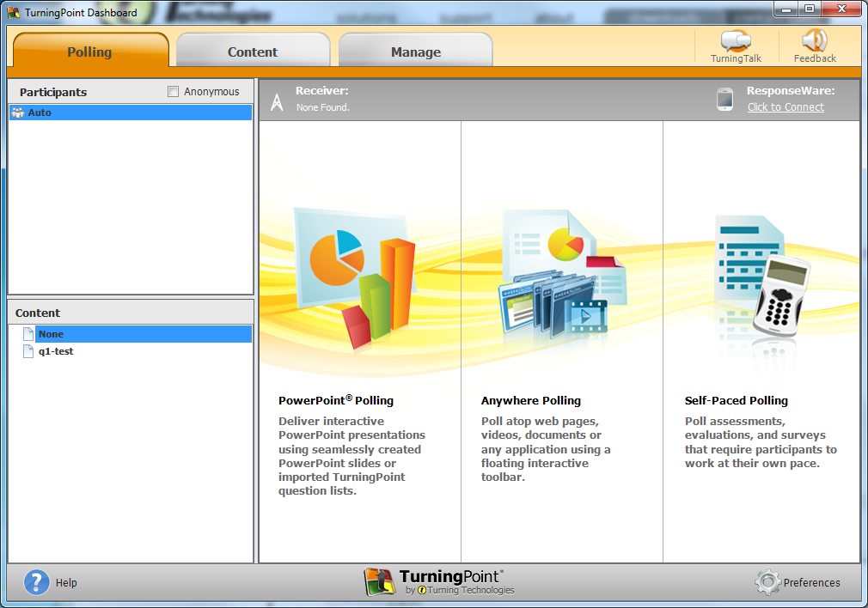Click the 'Click to Connect' link

pyautogui.click(x=785, y=107)
